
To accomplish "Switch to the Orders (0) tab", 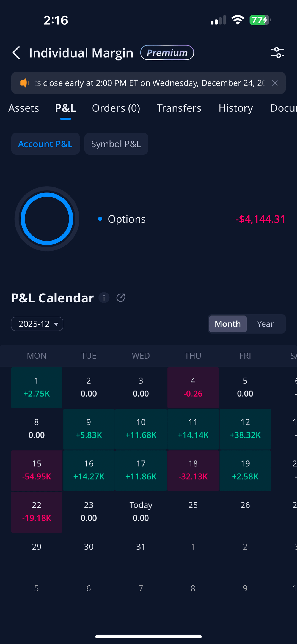I will [116, 108].
